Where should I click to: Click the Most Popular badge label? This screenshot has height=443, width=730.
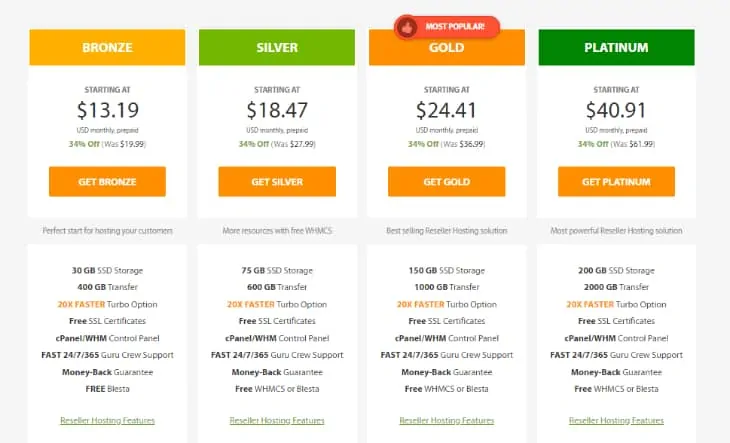[457, 27]
